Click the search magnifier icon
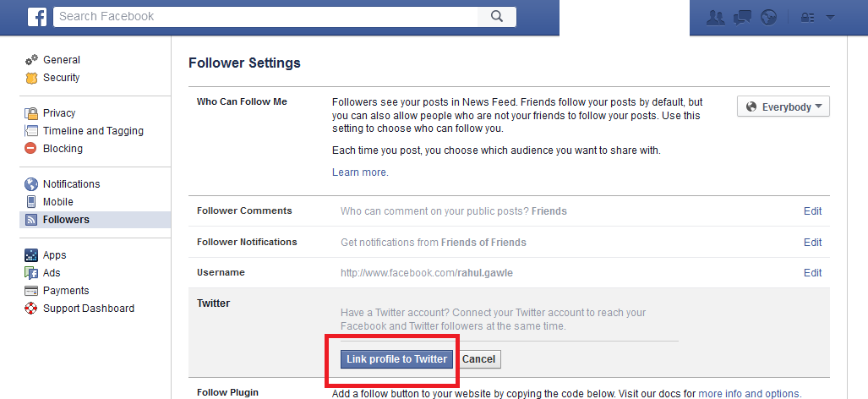 coord(496,16)
